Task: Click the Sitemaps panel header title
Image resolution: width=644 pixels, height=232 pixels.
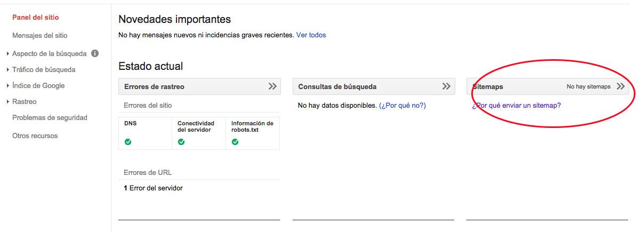Action: tap(488, 86)
